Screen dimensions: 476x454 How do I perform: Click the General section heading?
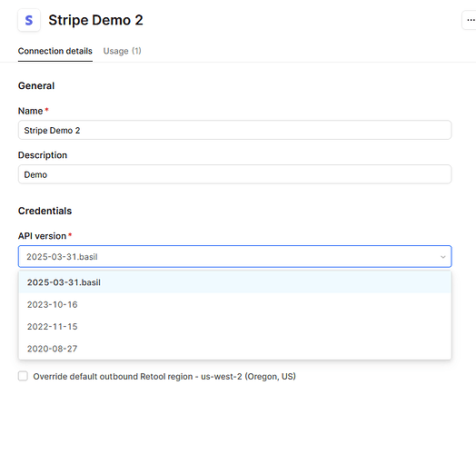36,85
